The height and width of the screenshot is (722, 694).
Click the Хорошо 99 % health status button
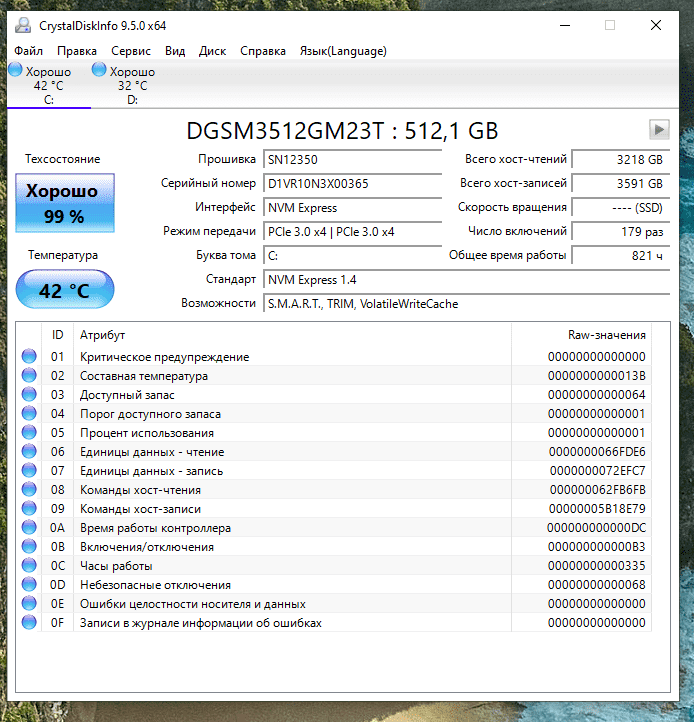coord(65,201)
